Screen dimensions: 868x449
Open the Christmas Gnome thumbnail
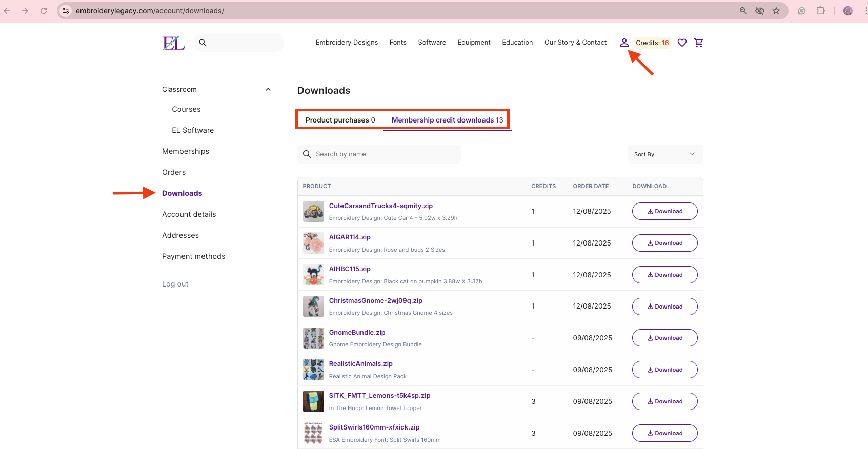313,307
